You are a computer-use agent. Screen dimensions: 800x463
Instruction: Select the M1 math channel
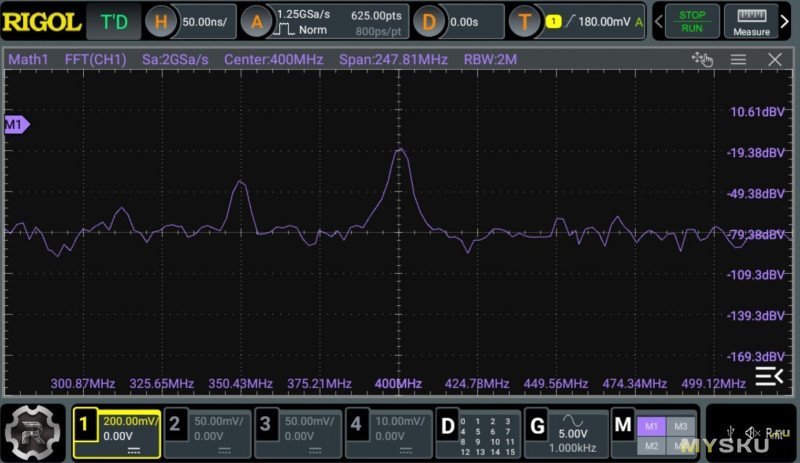pos(651,426)
